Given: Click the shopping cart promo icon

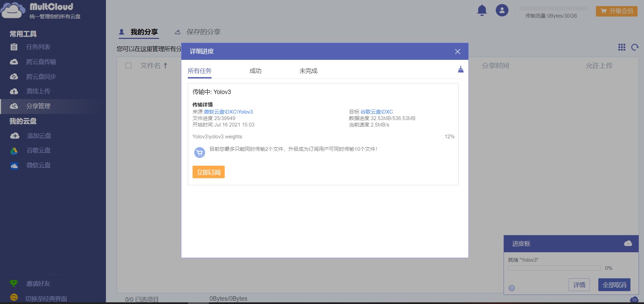Looking at the screenshot, I should pyautogui.click(x=200, y=153).
